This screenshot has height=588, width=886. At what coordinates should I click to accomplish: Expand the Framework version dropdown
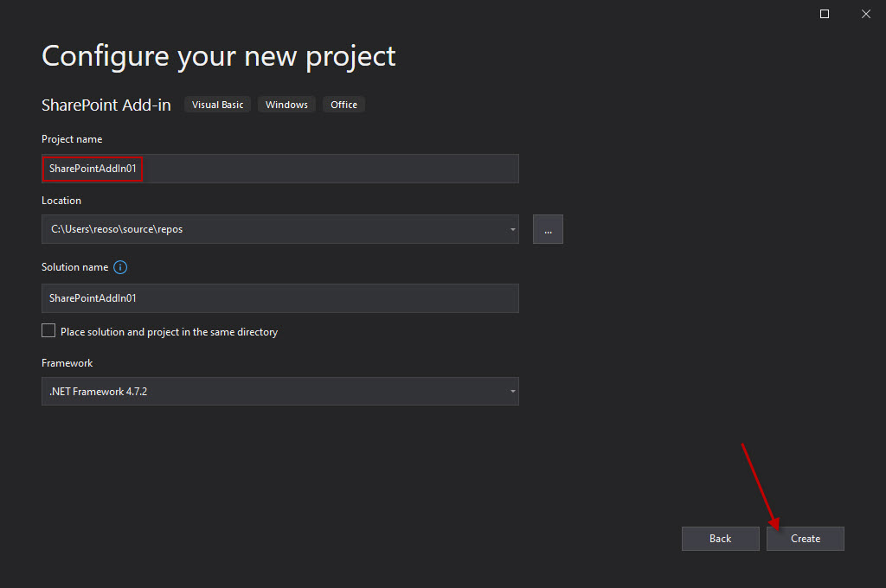coord(512,392)
